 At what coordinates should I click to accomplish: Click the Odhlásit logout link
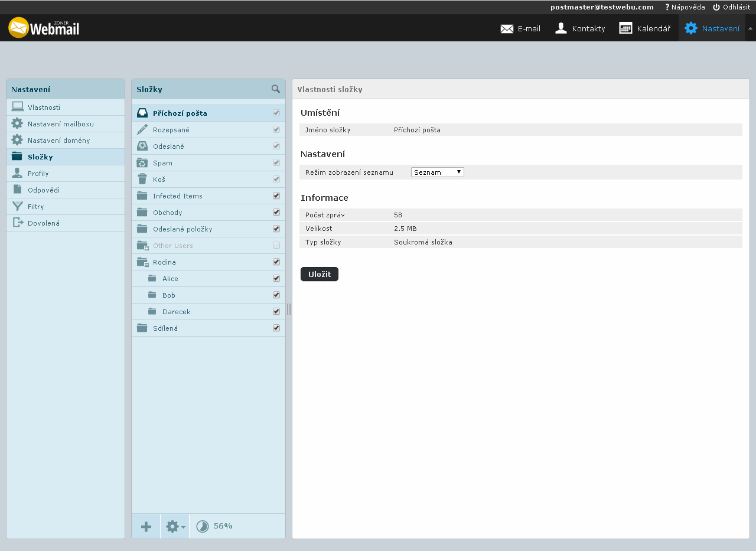[732, 7]
